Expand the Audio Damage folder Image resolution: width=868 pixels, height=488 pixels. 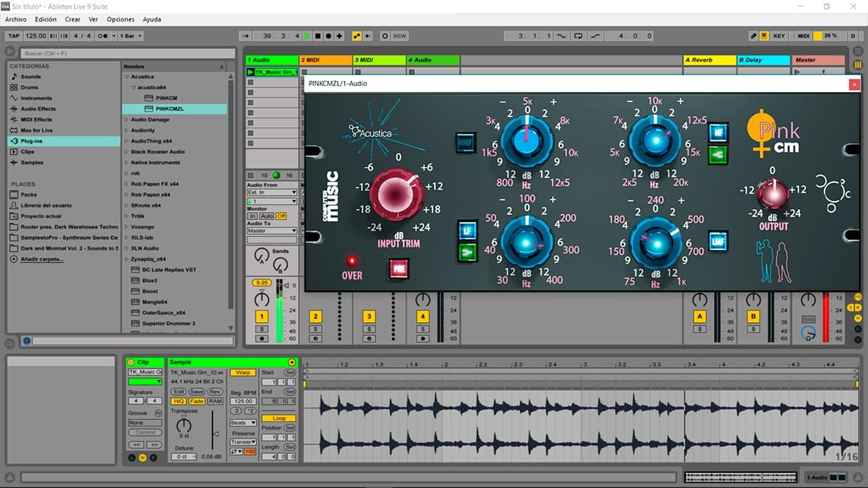127,120
